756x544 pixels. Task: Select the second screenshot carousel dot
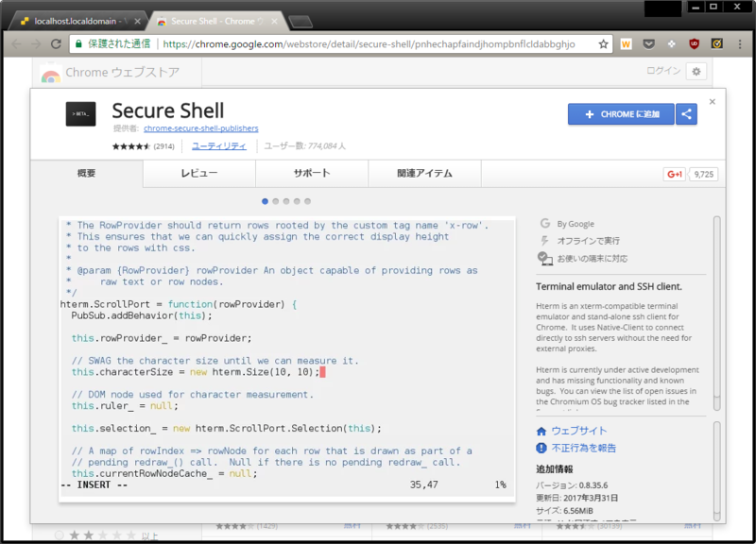point(275,201)
